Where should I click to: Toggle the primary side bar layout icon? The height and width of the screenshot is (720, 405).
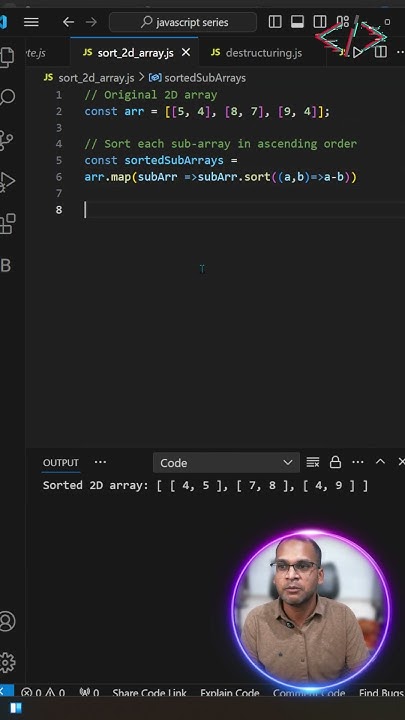click(275, 22)
